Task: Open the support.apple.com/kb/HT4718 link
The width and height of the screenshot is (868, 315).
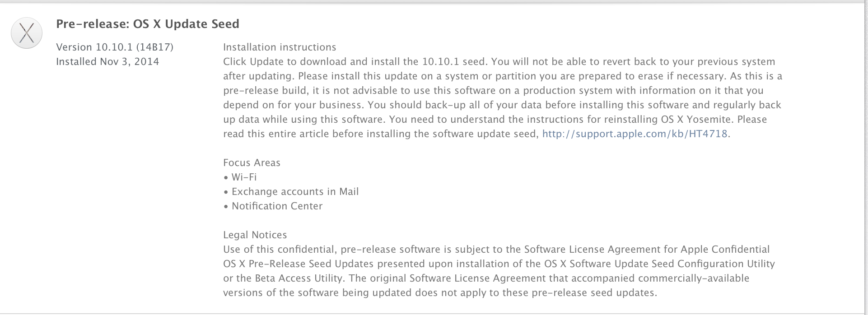Action: point(635,134)
